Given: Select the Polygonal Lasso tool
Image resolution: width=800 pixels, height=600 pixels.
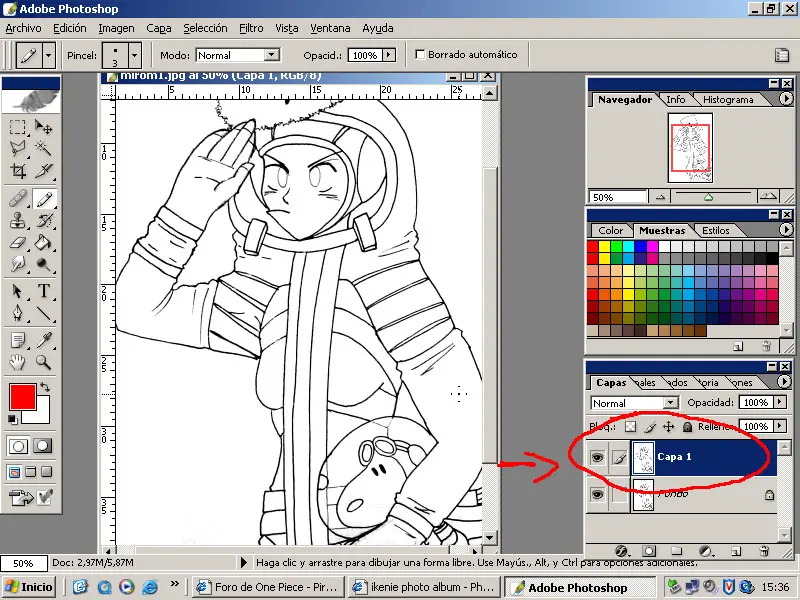Looking at the screenshot, I should point(17,148).
